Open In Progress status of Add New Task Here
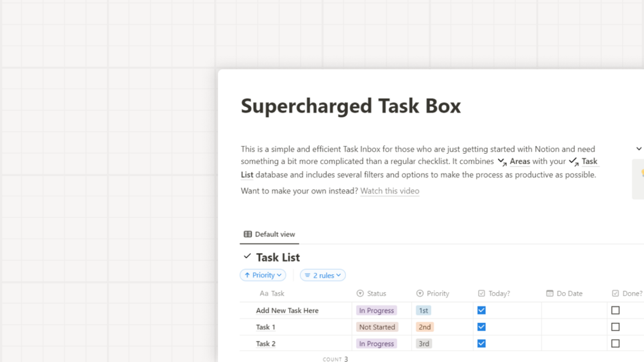644x362 pixels. tap(377, 310)
